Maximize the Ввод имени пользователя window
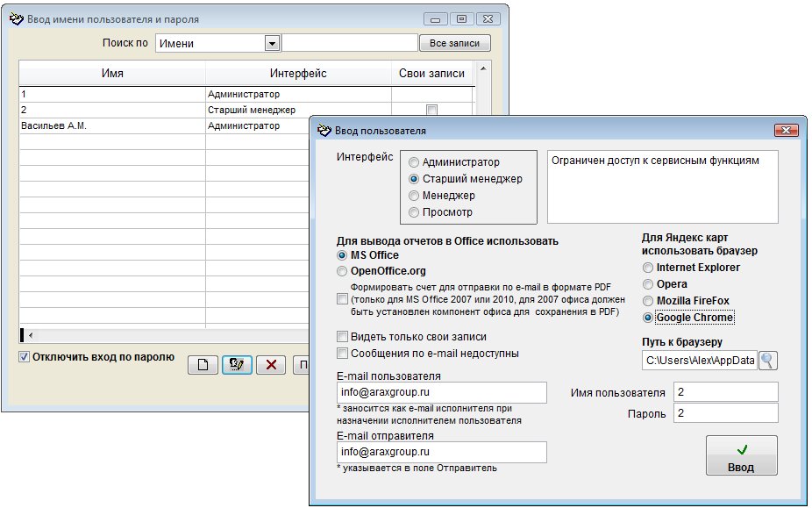This screenshot has width=812, height=508. [461, 19]
